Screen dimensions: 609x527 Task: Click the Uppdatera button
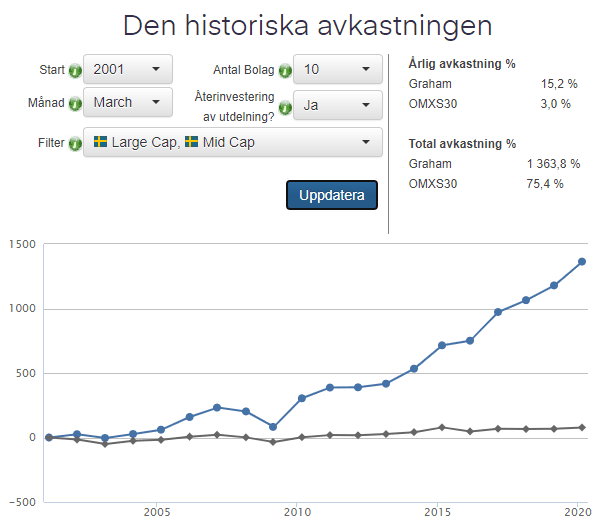tap(332, 195)
